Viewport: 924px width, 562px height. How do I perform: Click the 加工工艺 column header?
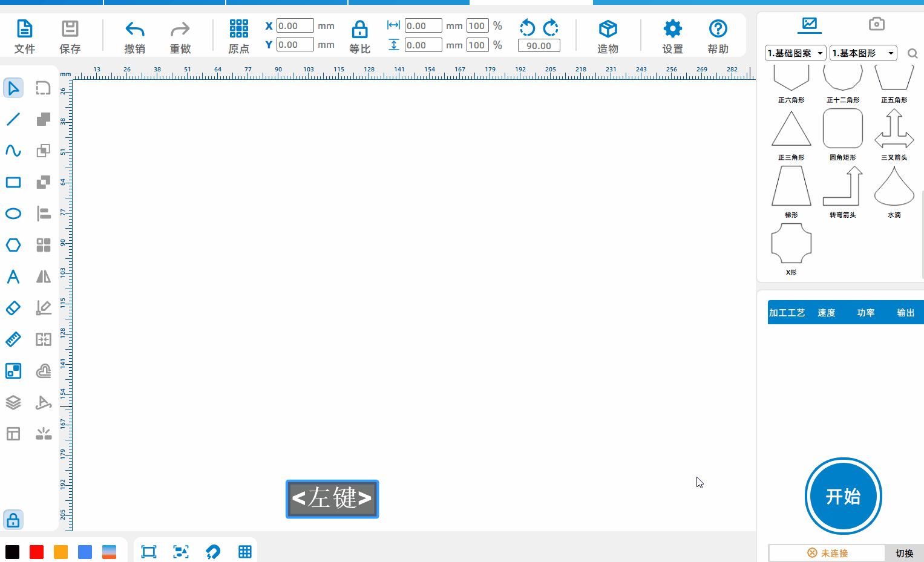point(787,313)
